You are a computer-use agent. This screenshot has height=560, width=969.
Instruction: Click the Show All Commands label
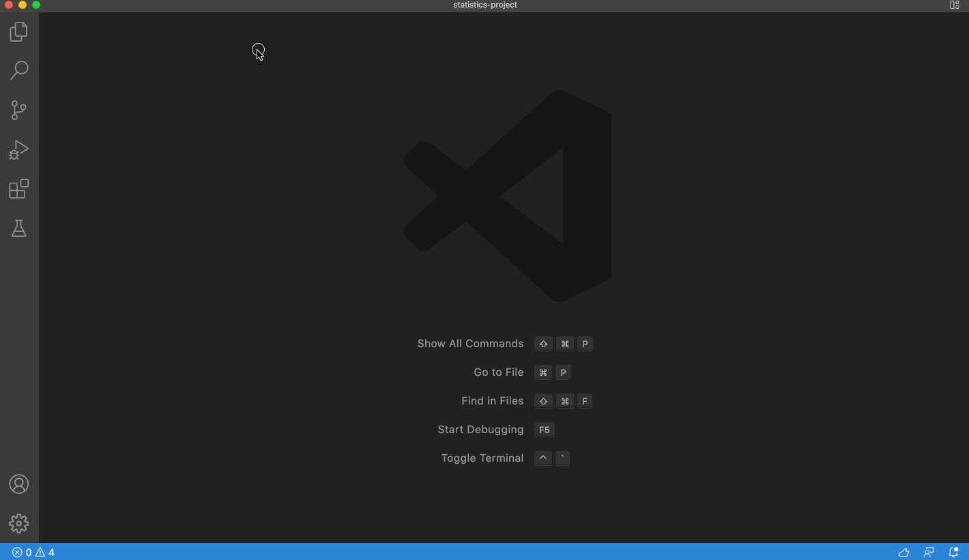470,344
